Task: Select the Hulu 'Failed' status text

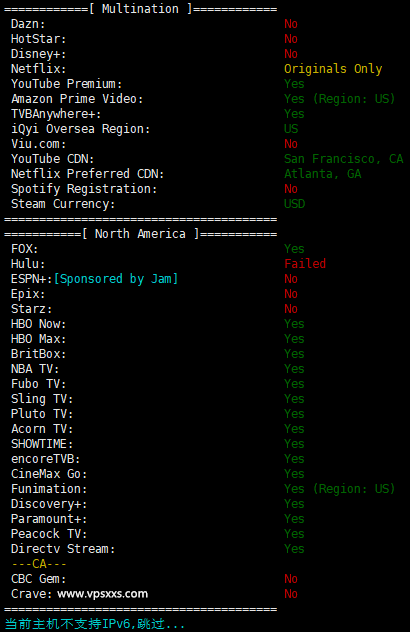Action: point(305,264)
